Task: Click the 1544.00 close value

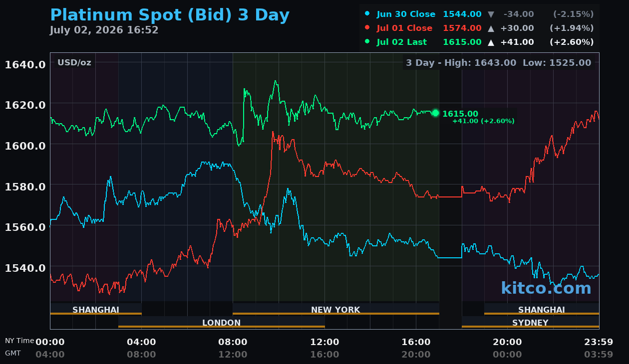Action: (462, 14)
